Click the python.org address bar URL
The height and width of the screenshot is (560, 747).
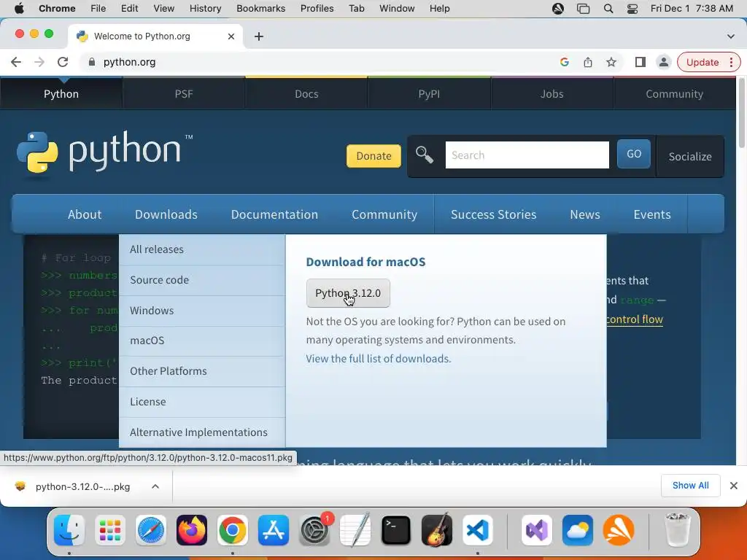pos(129,62)
